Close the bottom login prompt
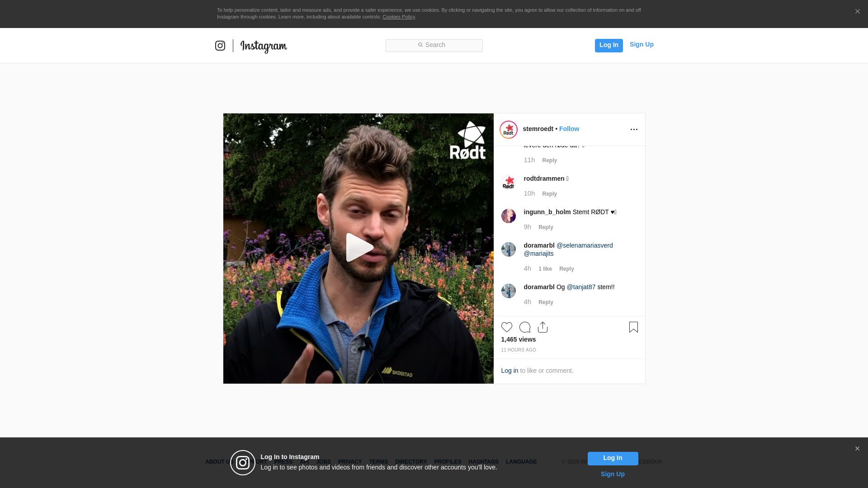Viewport: 868px width, 488px height. 857,449
